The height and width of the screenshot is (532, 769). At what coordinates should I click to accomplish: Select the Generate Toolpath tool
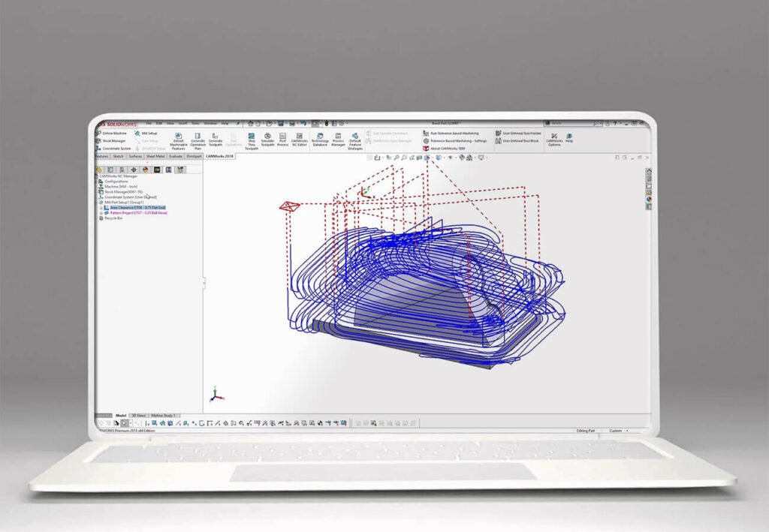[x=215, y=137]
